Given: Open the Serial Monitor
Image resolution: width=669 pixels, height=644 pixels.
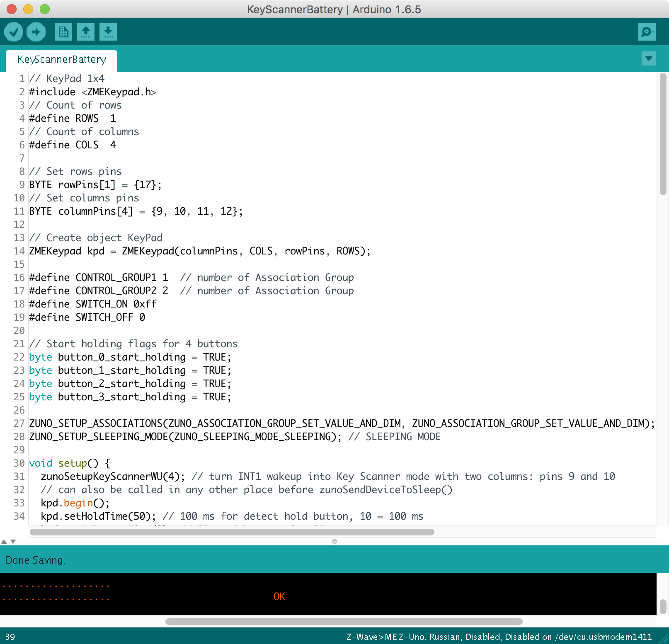Looking at the screenshot, I should point(647,32).
